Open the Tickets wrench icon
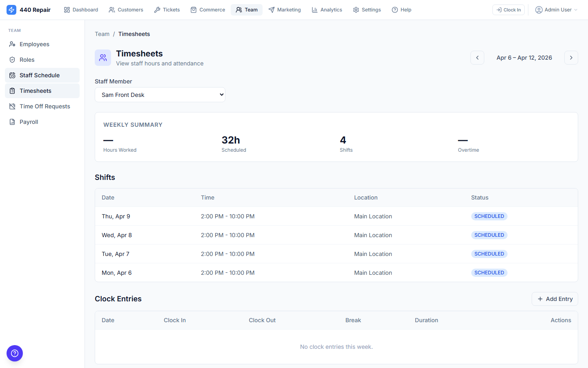This screenshot has height=368, width=588. click(156, 9)
